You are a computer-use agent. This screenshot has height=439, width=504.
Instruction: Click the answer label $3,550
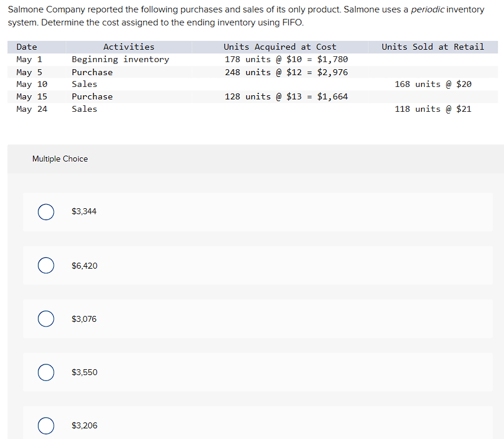click(84, 372)
